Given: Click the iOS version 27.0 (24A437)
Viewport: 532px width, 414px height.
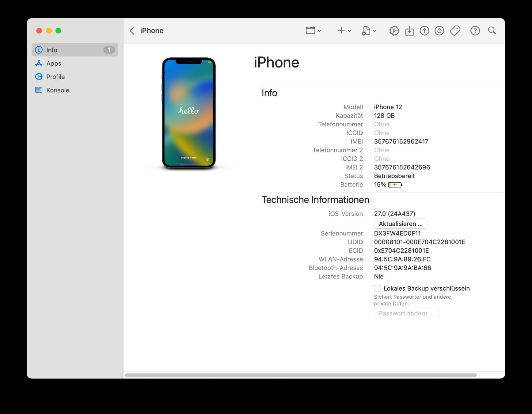Looking at the screenshot, I should (x=395, y=214).
